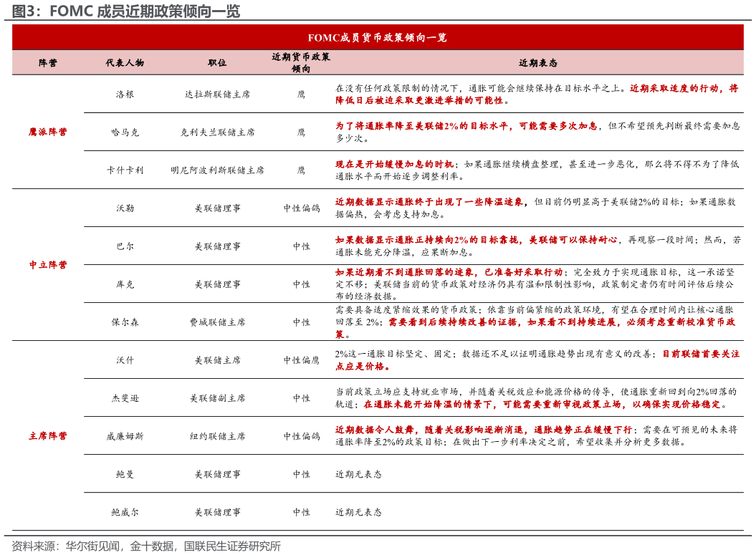This screenshot has height=555, width=756.
Task: Select 沃什's statement beginning "2%这一通胀目标坚定"
Action: pos(537,360)
